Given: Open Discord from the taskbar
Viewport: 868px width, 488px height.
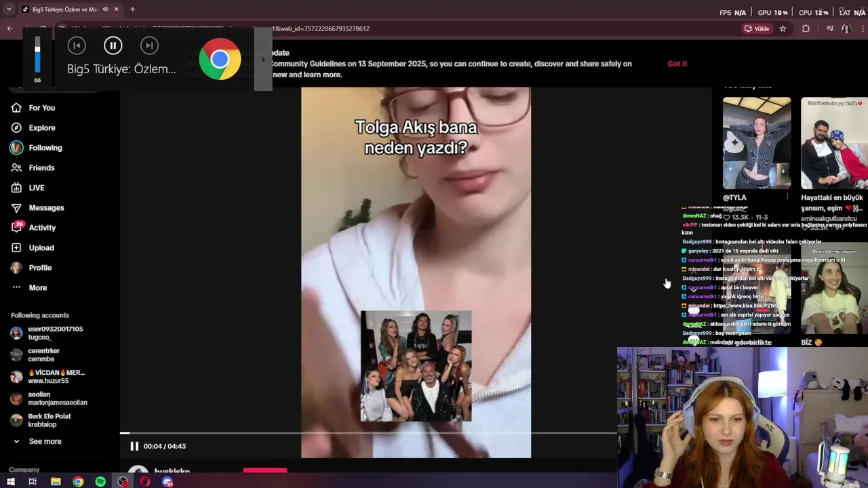Looking at the screenshot, I should [x=167, y=482].
